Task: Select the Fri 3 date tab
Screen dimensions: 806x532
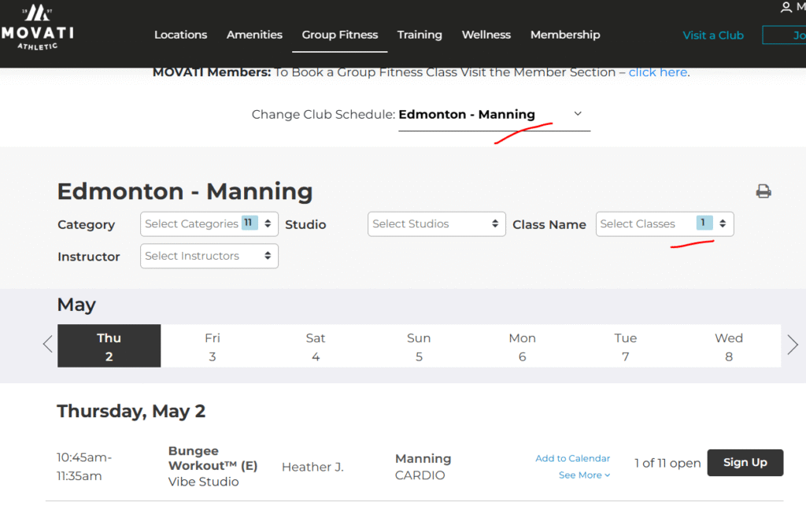Action: pos(213,346)
